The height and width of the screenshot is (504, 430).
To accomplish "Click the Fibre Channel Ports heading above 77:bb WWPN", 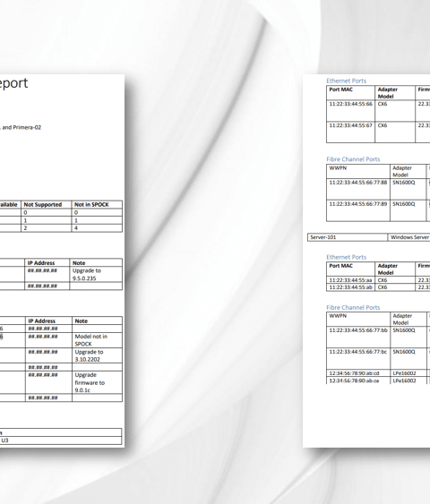I will tap(353, 307).
